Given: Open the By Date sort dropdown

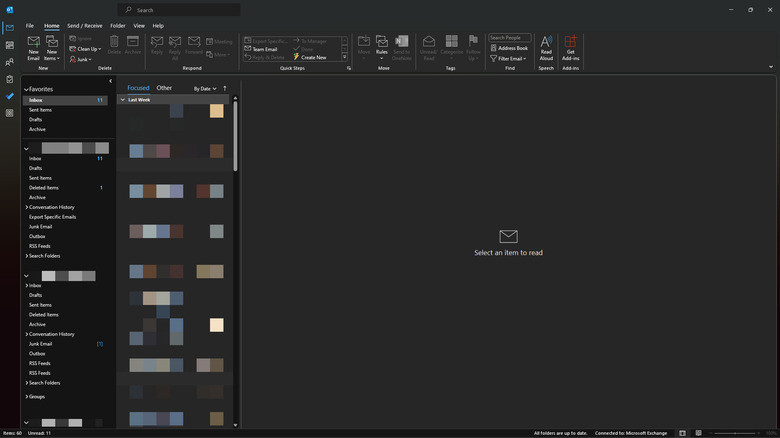Looking at the screenshot, I should [x=204, y=89].
